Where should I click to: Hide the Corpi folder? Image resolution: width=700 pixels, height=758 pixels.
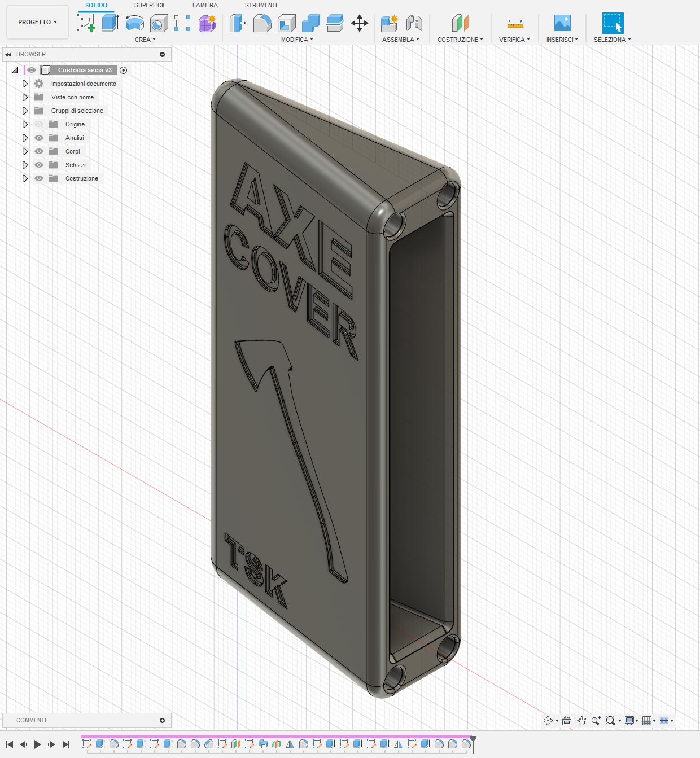39,151
